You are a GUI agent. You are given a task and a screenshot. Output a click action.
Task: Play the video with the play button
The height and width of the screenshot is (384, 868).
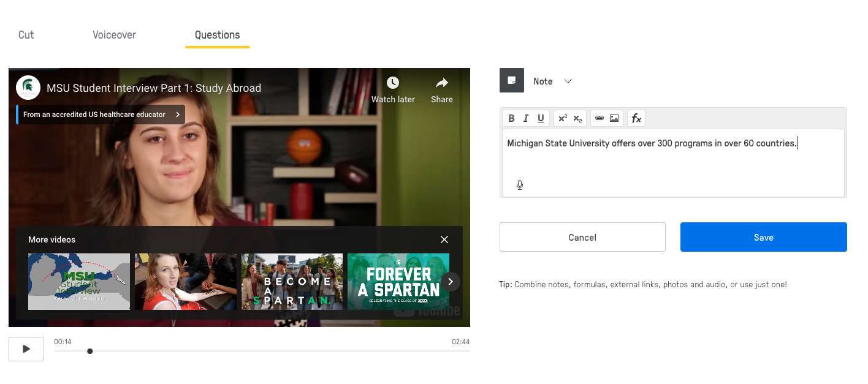click(26, 348)
